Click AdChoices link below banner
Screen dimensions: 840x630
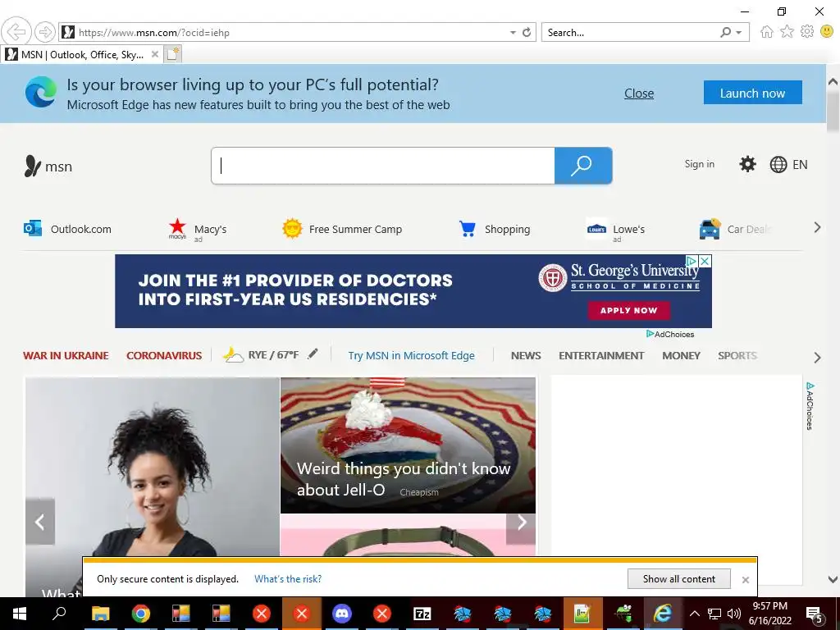tap(670, 334)
